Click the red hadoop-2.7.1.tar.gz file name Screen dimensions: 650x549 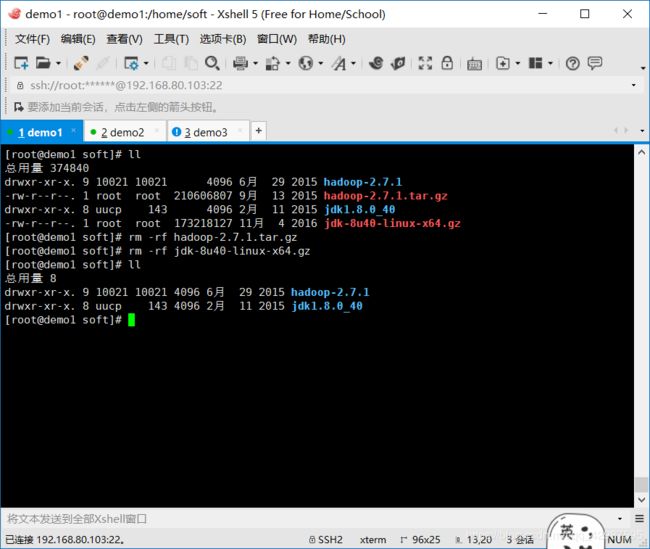(x=386, y=196)
